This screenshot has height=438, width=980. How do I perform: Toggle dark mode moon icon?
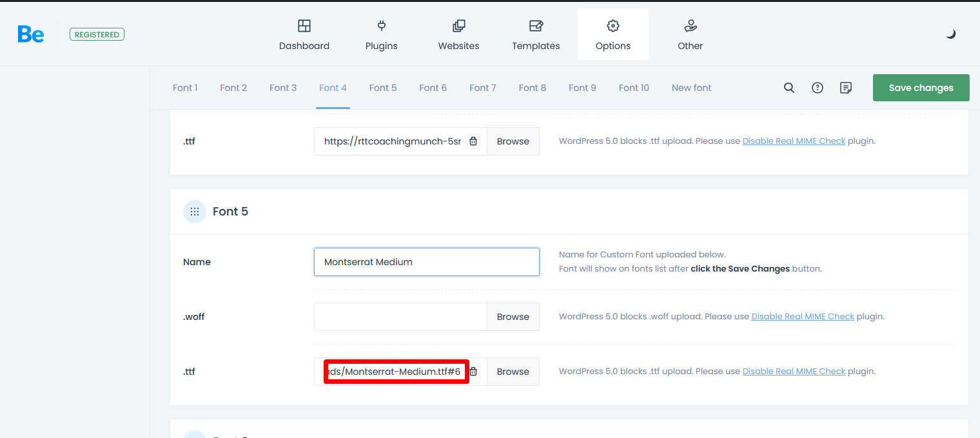pos(950,34)
